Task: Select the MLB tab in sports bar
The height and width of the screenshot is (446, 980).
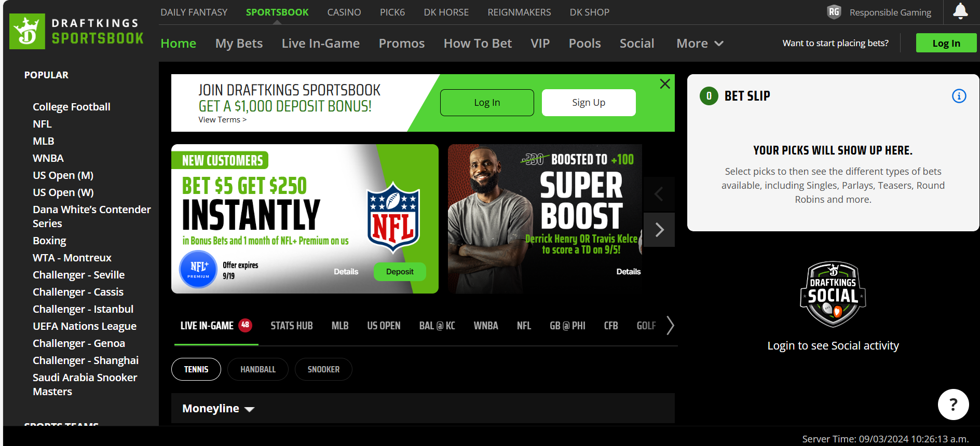Action: pyautogui.click(x=340, y=326)
